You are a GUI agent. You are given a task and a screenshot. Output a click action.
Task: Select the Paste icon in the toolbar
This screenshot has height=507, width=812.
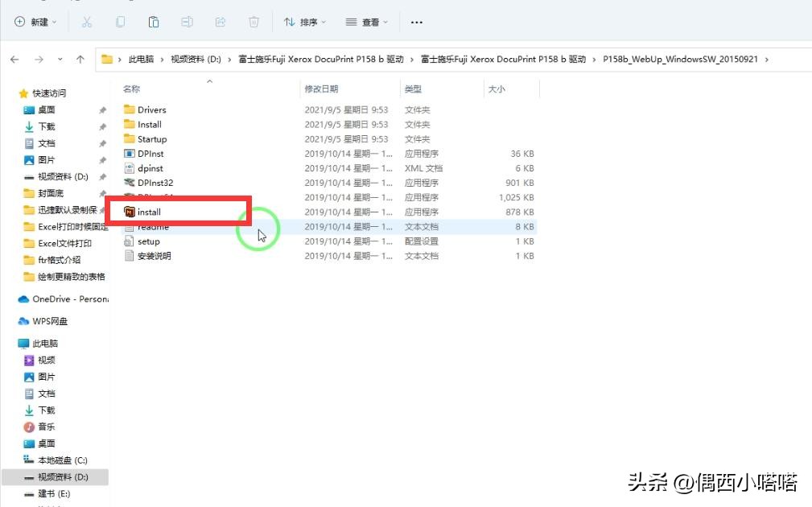tap(153, 22)
